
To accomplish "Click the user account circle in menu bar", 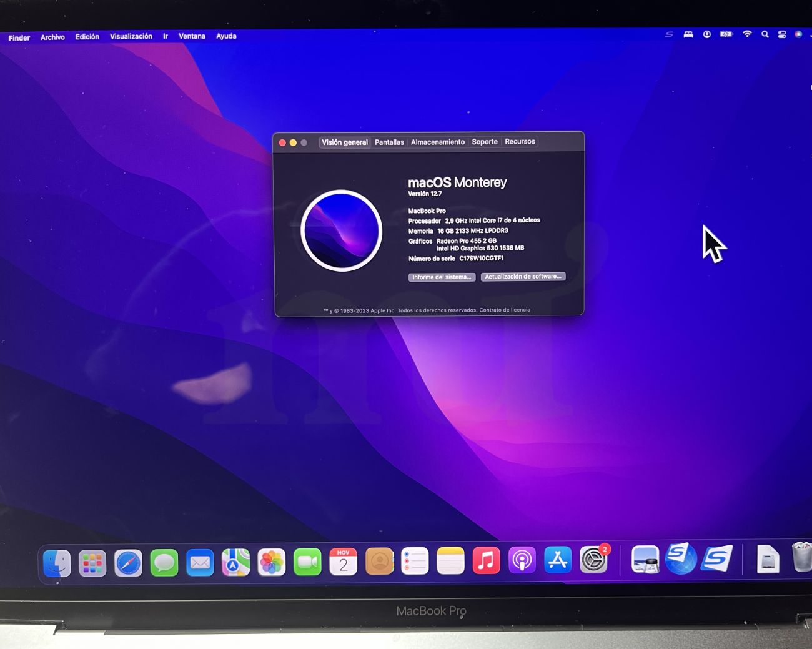I will [x=707, y=35].
